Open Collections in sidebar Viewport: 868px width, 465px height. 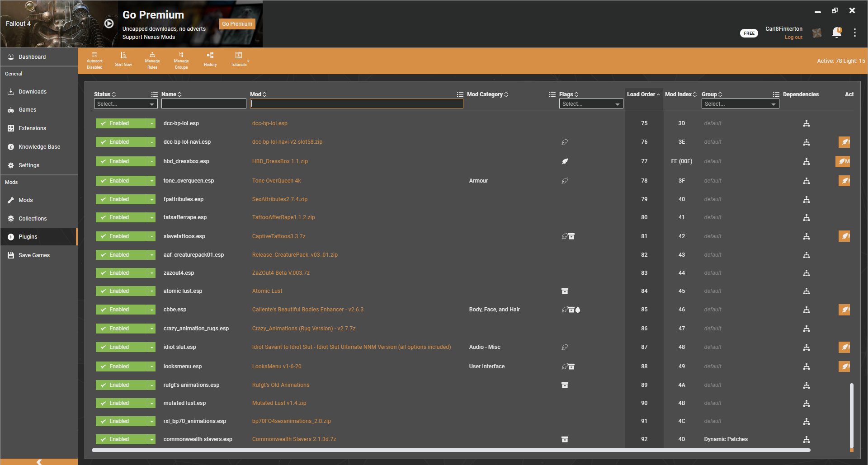[x=39, y=219]
